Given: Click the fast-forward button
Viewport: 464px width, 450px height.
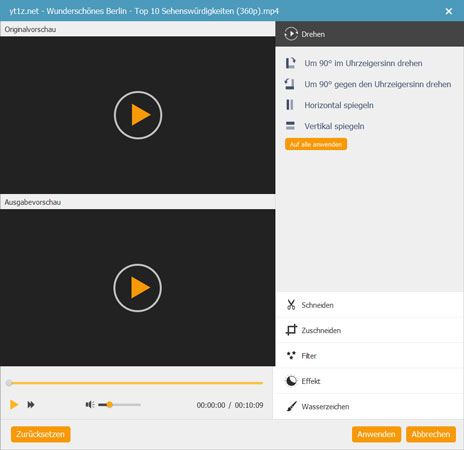Looking at the screenshot, I should tap(31, 405).
